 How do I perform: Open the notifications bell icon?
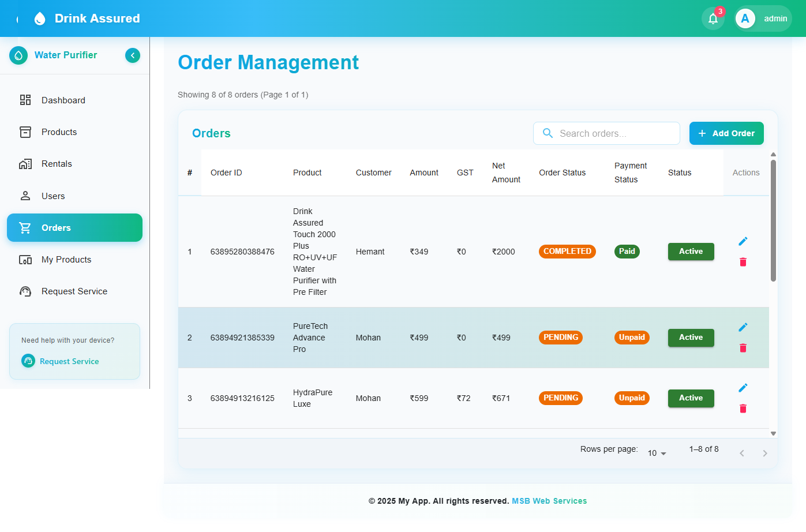tap(713, 19)
